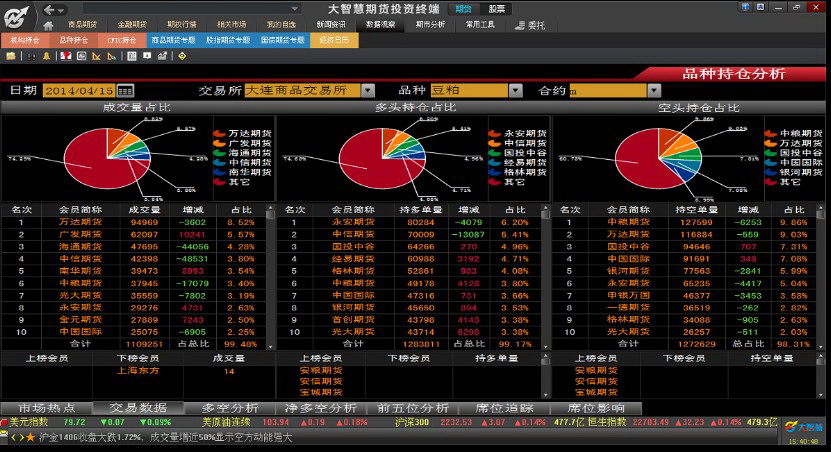831x452 pixels.
Task: Click the alert bell toolbar icon
Action: (47, 56)
